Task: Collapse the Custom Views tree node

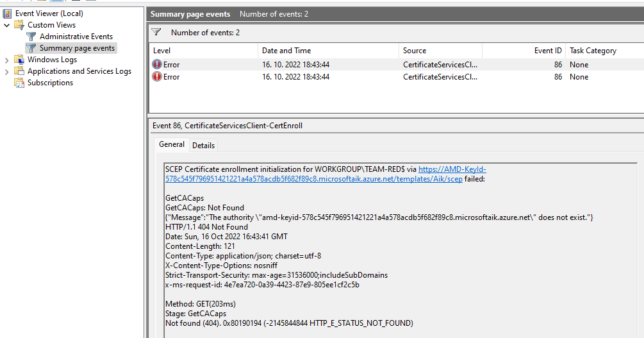Action: point(6,25)
